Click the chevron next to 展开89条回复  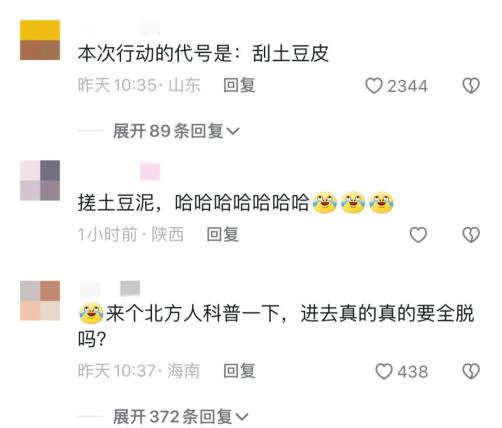click(233, 131)
